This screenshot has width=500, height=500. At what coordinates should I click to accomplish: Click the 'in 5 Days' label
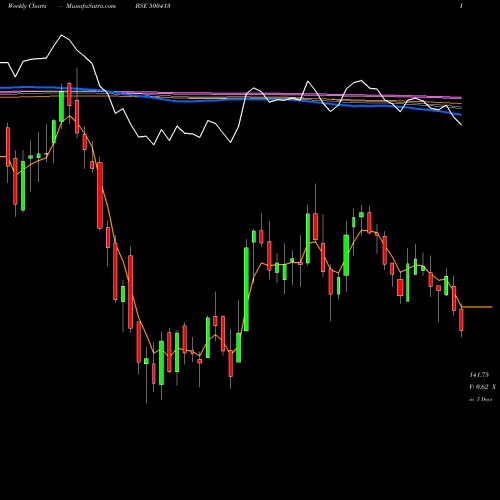pos(481,399)
